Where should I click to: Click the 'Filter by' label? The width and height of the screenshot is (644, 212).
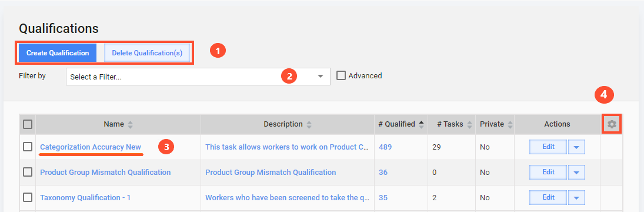point(32,75)
